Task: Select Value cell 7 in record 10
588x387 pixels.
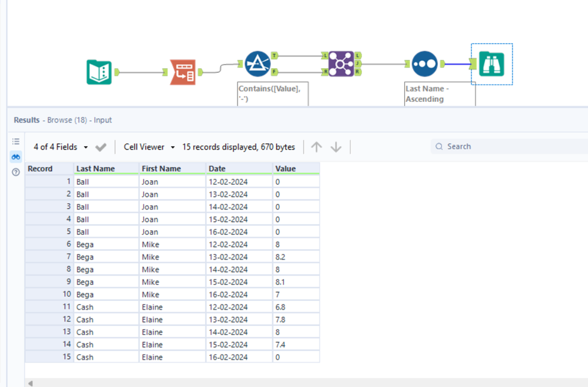Action: (296, 295)
